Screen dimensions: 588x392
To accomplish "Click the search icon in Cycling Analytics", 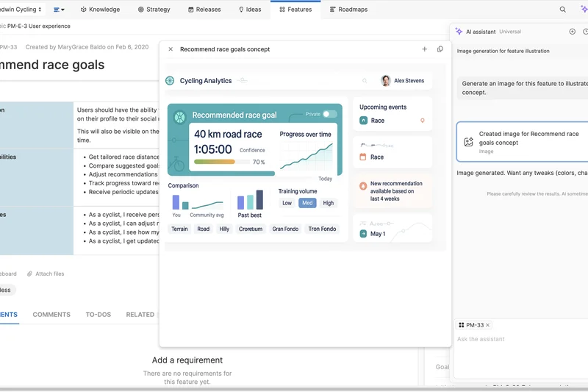I will point(365,81).
